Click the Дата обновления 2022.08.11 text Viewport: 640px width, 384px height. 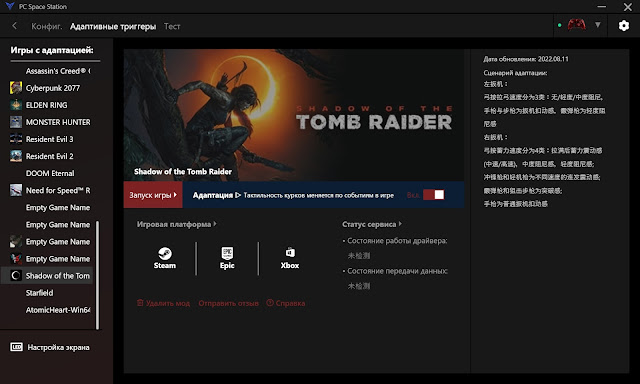click(x=526, y=59)
